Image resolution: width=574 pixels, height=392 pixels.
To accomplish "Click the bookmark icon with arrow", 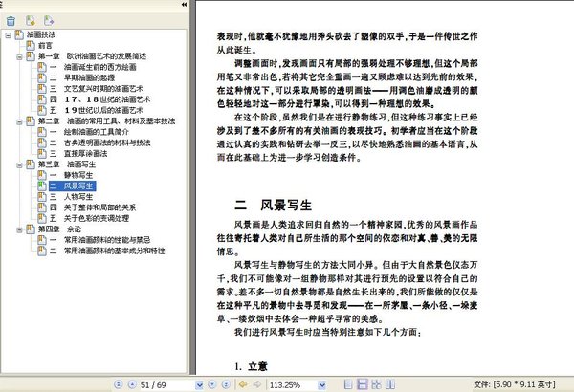I will 49,21.
